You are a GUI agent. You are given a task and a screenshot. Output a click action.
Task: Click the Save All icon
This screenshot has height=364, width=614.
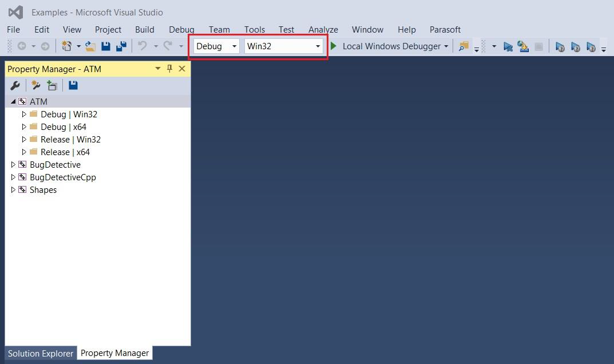(x=121, y=46)
